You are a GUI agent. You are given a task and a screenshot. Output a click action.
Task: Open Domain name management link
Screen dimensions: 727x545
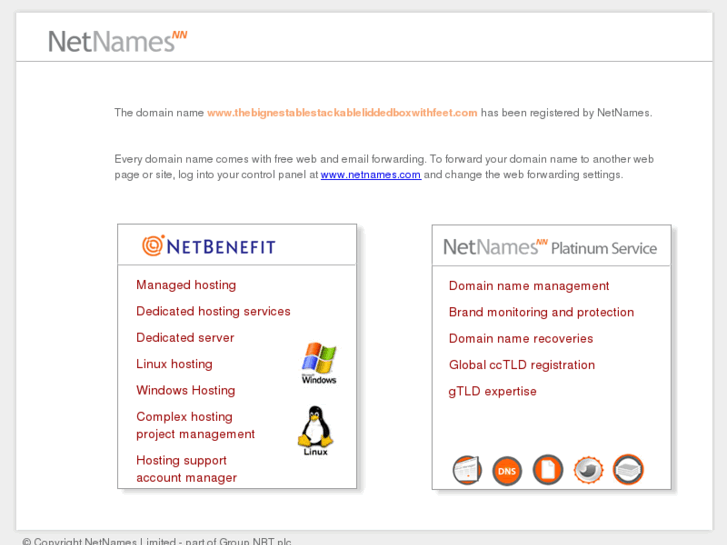[529, 286]
